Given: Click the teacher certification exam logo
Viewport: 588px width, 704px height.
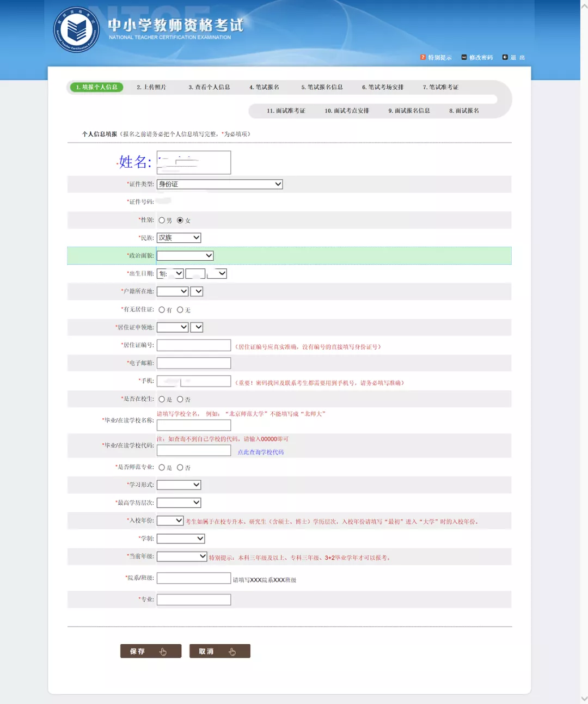Looking at the screenshot, I should (76, 30).
